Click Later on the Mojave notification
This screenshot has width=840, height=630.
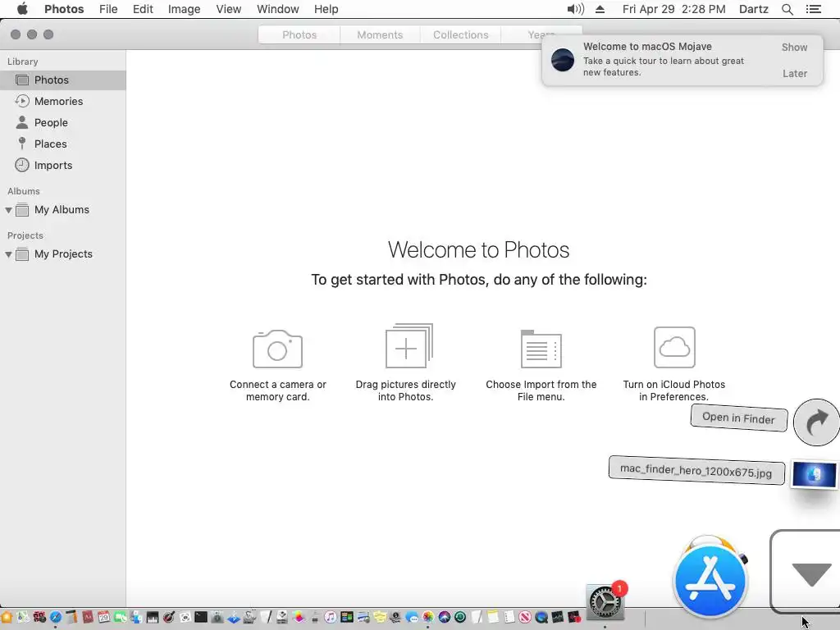795,73
